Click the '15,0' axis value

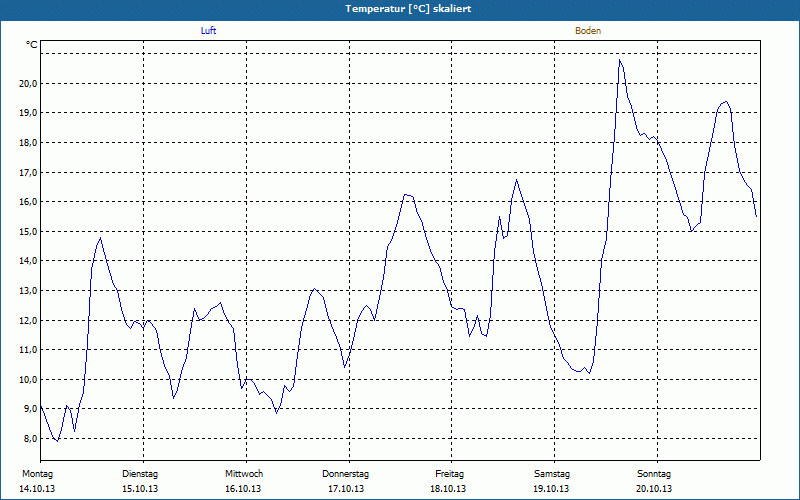tap(28, 232)
